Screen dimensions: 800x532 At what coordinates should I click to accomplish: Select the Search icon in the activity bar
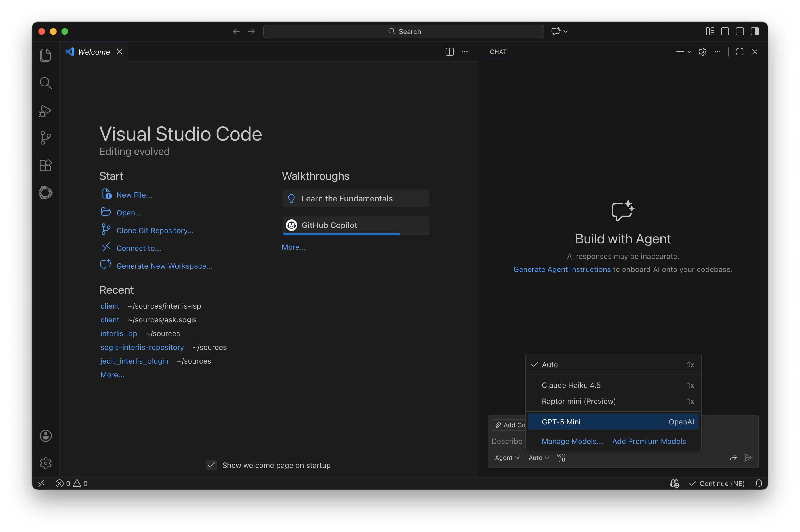coord(45,82)
